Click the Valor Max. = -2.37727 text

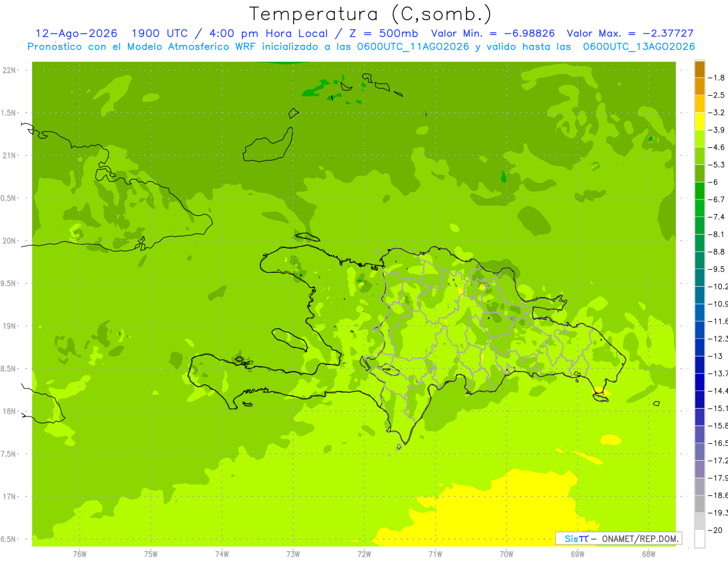click(x=630, y=34)
